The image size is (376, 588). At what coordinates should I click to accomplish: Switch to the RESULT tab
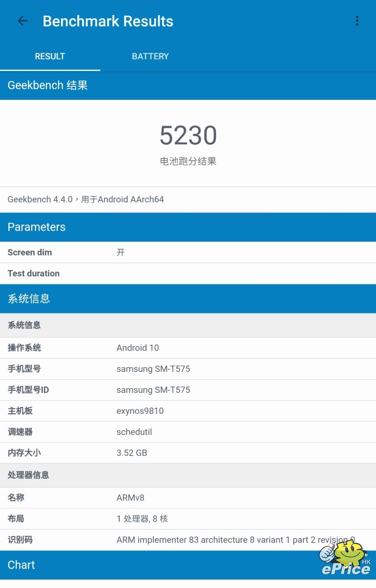click(x=50, y=56)
